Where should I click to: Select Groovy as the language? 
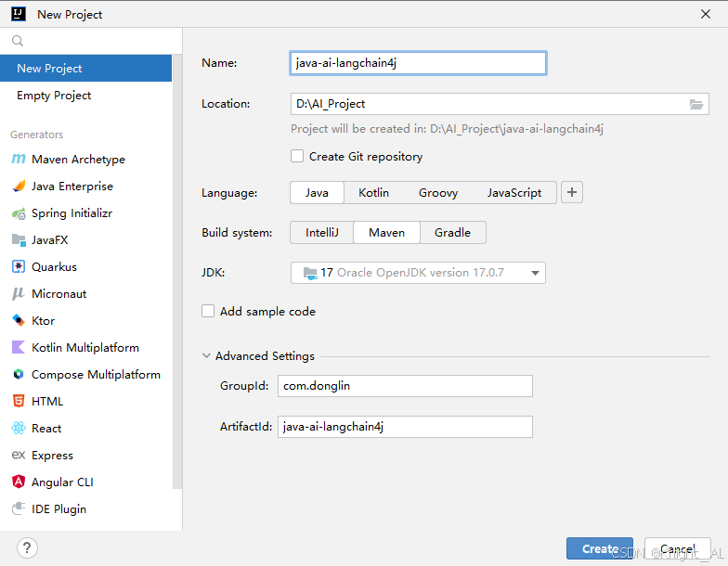438,193
